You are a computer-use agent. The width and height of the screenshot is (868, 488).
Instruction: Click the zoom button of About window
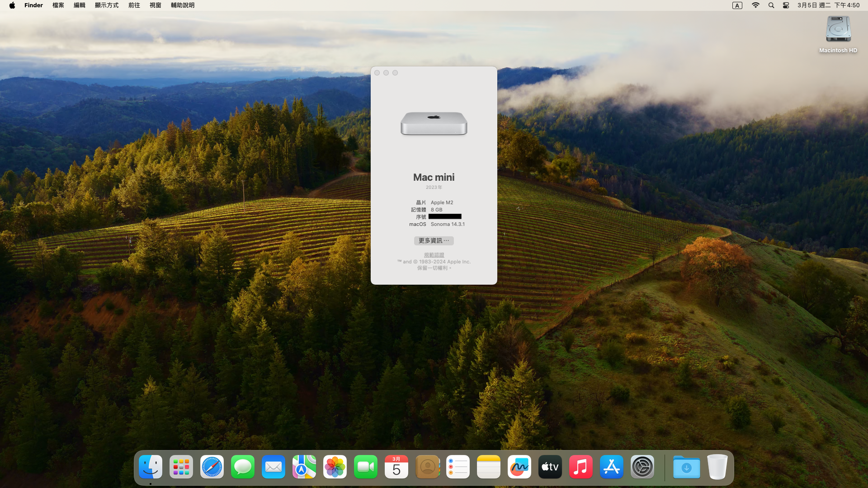coord(395,73)
